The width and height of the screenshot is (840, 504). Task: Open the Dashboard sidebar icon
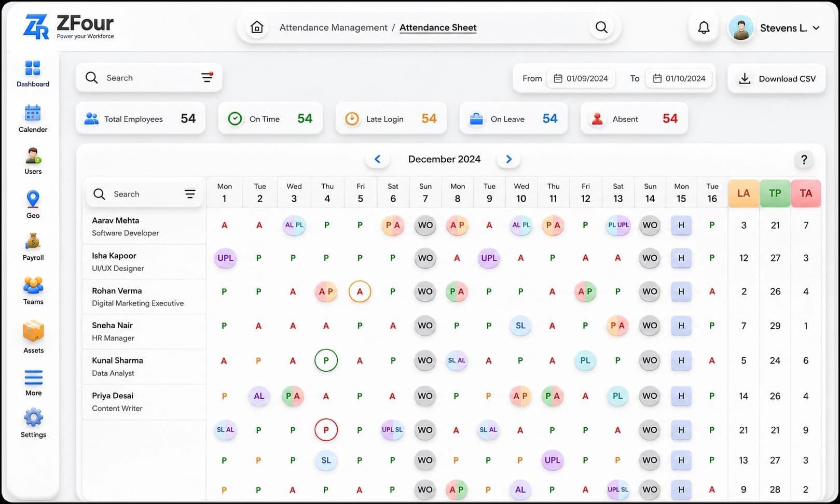(33, 68)
